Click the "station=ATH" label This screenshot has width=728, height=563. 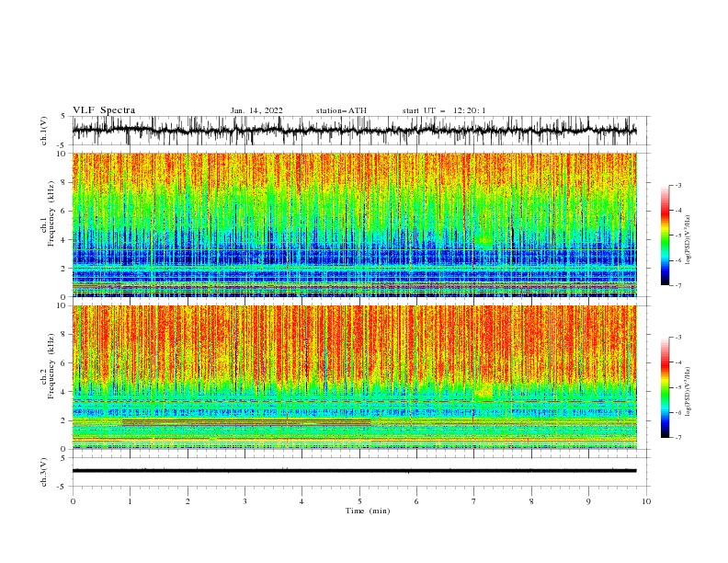341,110
